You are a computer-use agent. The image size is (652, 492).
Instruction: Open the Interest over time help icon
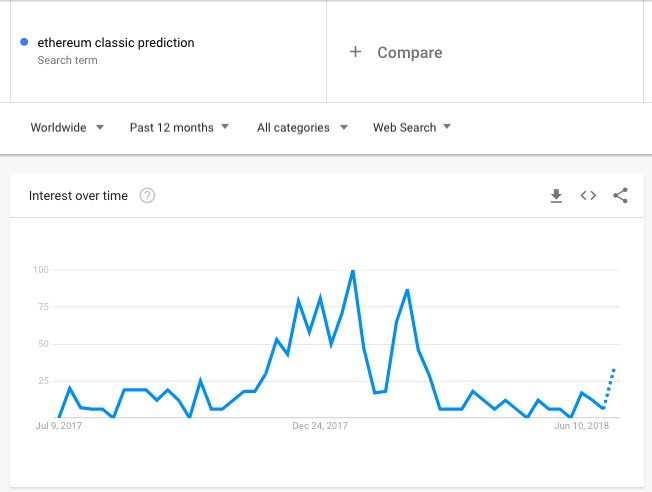(x=147, y=195)
